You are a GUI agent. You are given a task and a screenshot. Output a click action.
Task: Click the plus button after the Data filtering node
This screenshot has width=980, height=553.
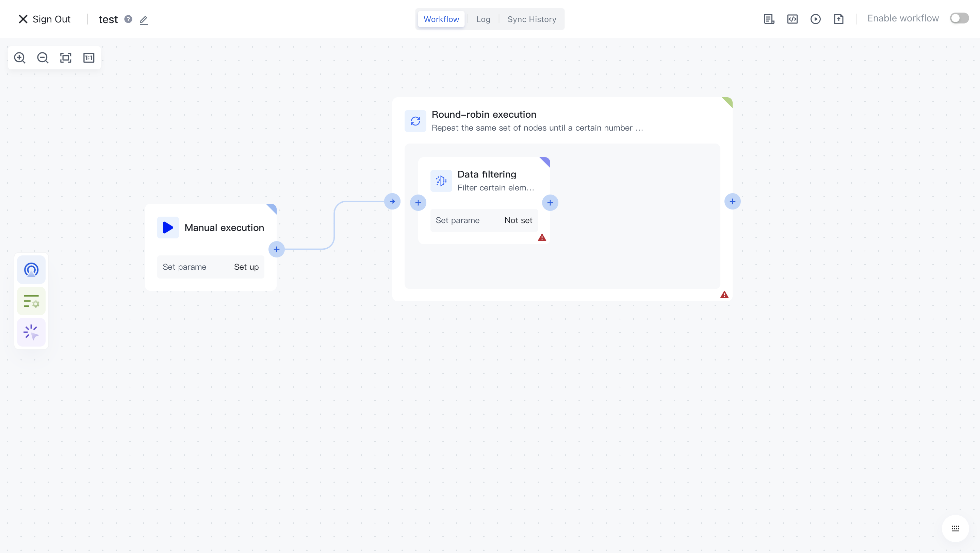click(x=550, y=202)
